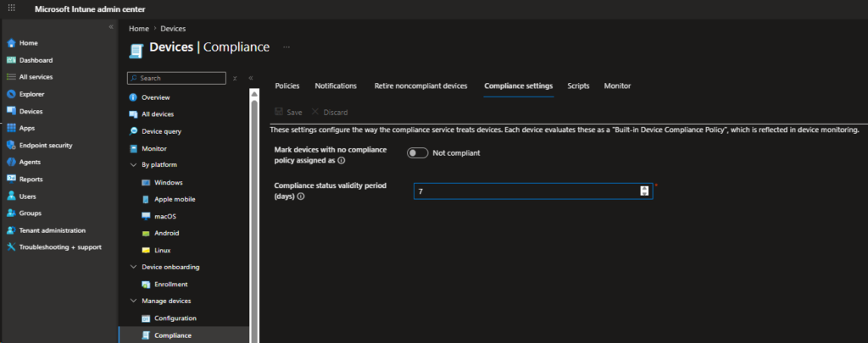Click the All devices icon
Viewport: 868px width, 343px height.
(x=133, y=114)
